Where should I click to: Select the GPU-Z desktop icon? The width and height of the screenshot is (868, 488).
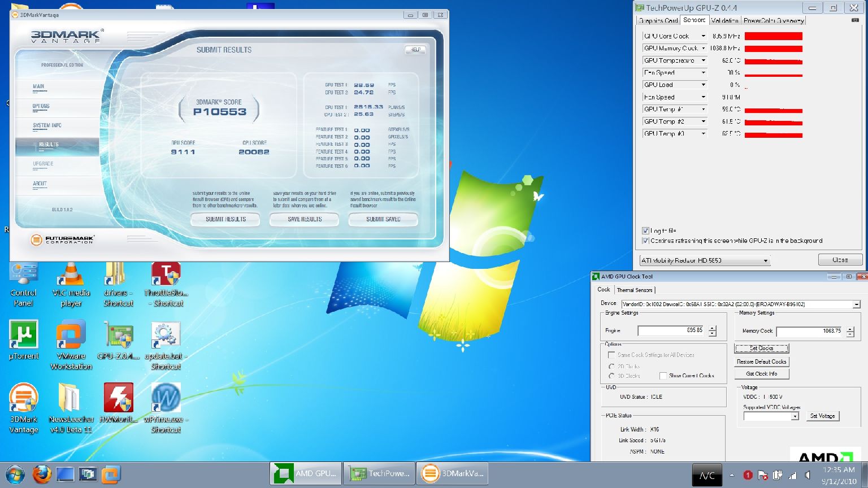coord(118,340)
